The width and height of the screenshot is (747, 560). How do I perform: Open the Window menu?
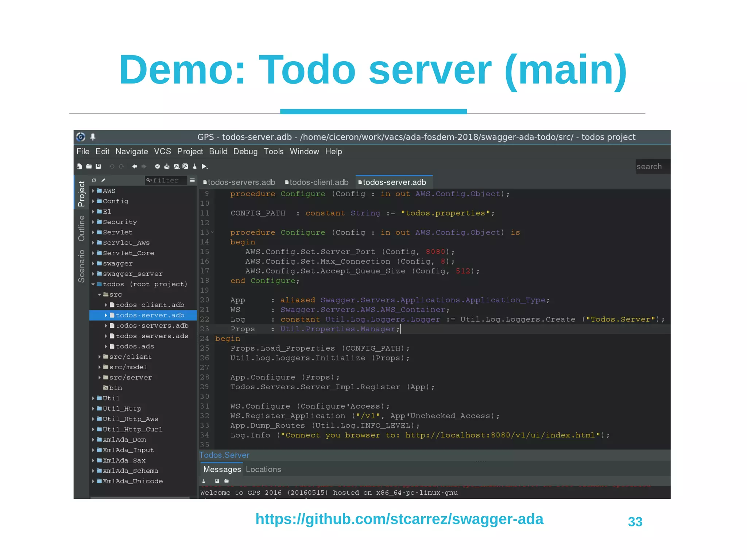pyautogui.click(x=304, y=151)
